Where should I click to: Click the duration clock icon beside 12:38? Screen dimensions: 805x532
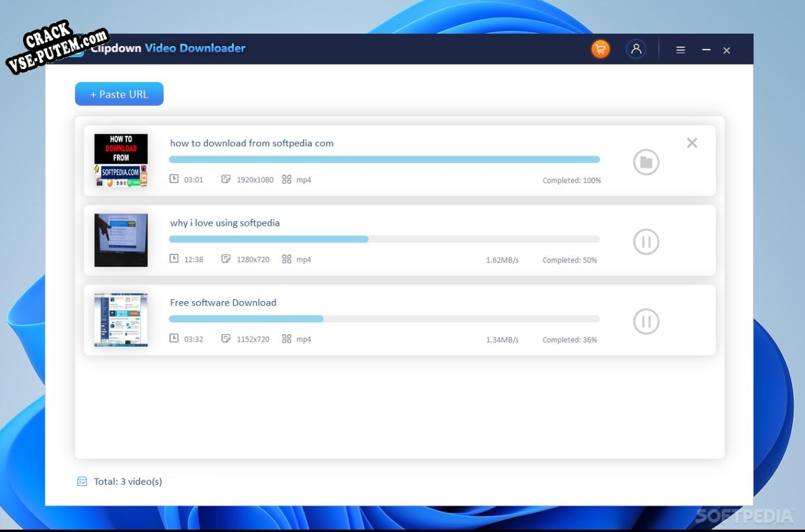tap(174, 259)
